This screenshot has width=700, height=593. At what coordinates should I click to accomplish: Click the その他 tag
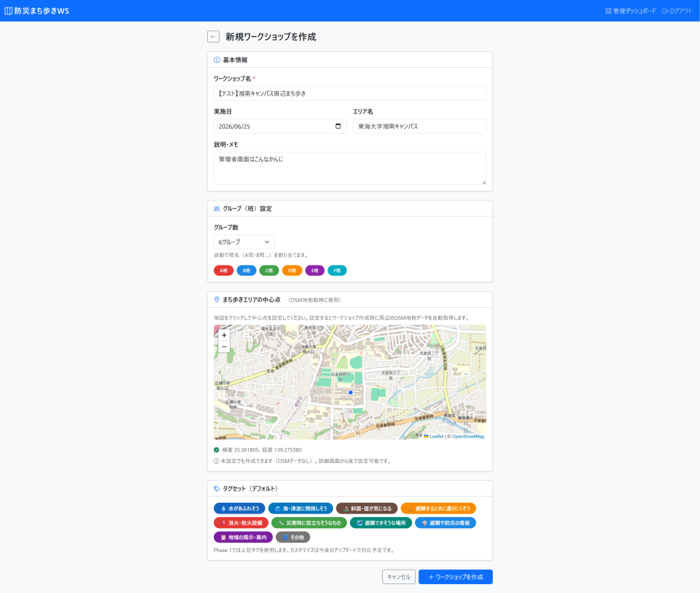(x=293, y=537)
